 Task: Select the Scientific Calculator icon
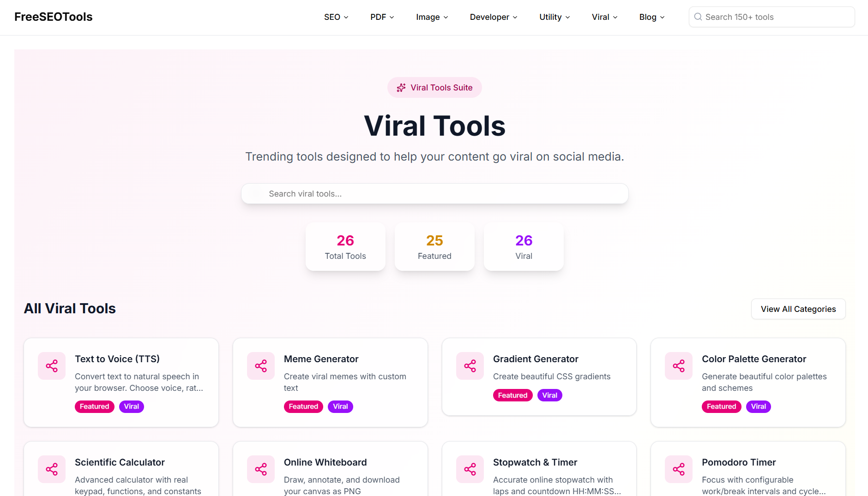click(52, 469)
